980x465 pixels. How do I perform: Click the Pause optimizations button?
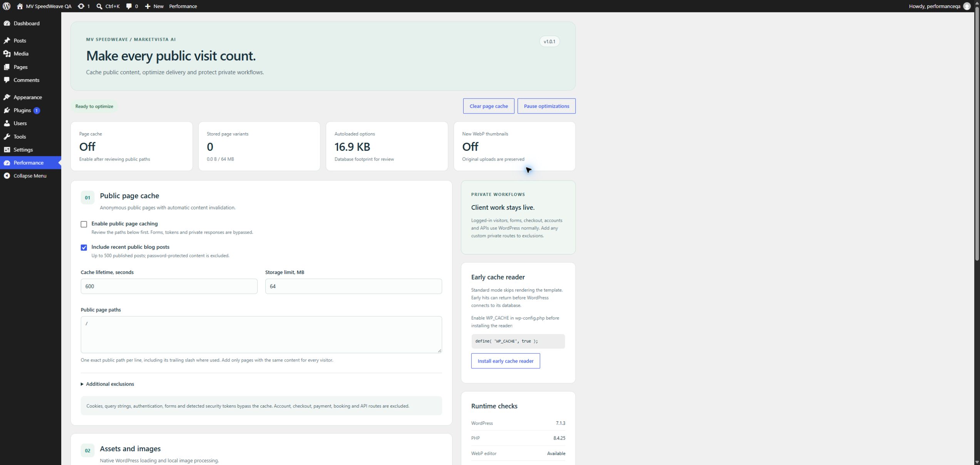click(x=546, y=106)
